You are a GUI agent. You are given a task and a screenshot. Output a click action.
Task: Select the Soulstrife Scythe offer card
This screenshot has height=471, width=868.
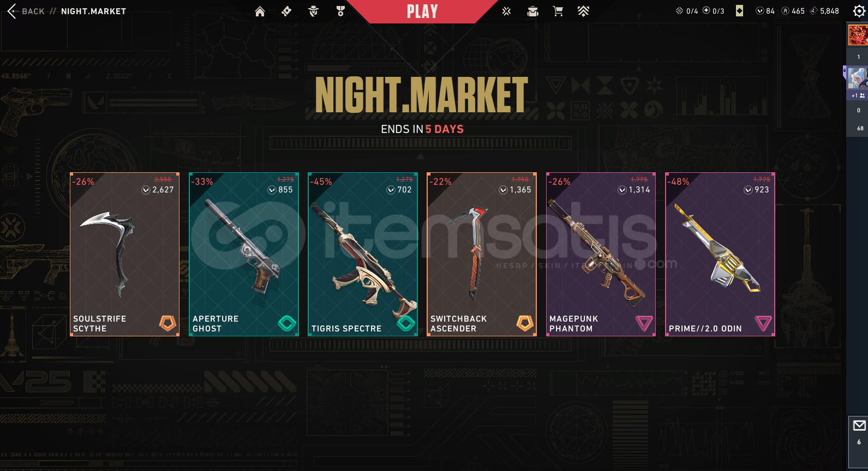tap(125, 255)
